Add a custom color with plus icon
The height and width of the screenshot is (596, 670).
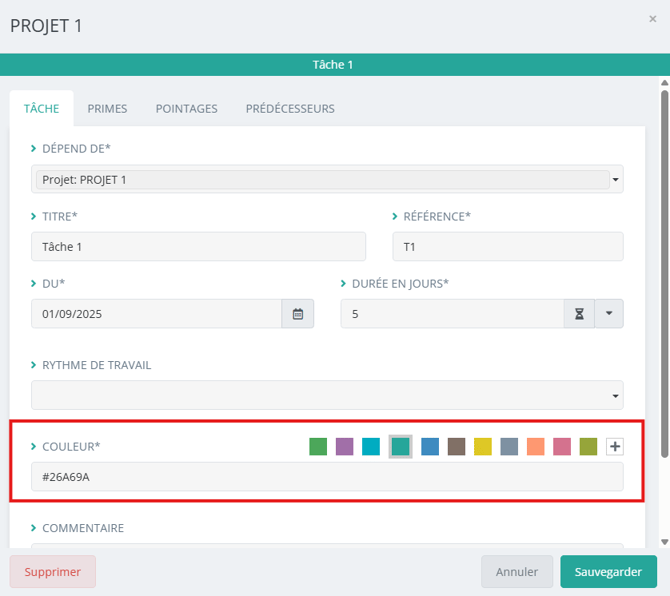(615, 447)
